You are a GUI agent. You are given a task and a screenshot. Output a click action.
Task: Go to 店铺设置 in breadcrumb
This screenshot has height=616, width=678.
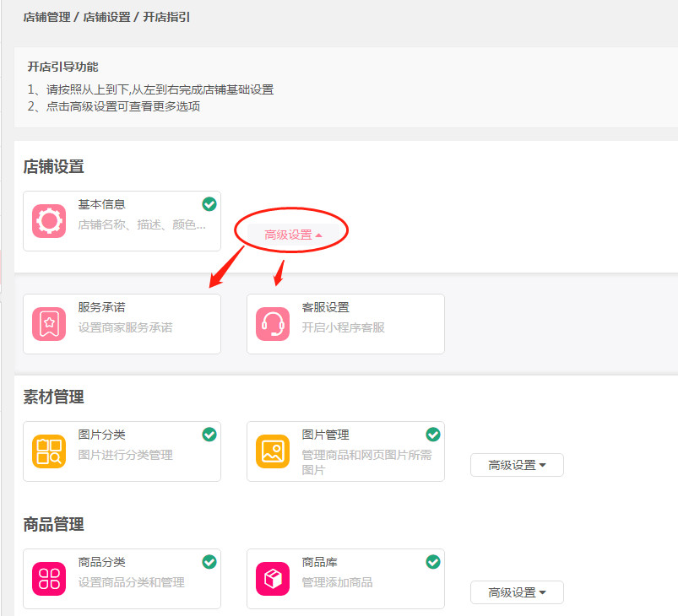[x=106, y=17]
